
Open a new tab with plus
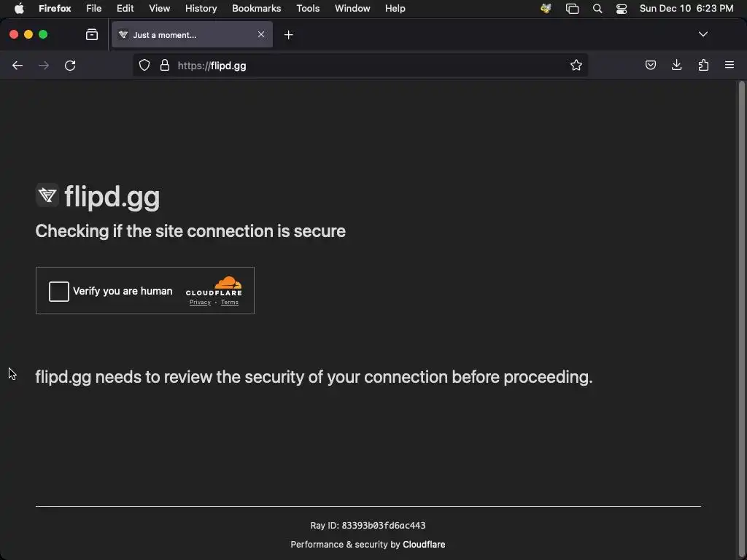point(289,35)
